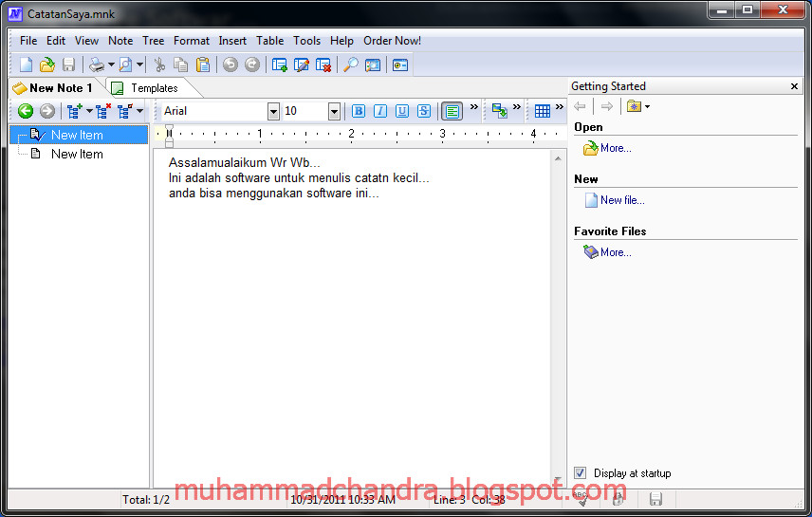Expand hidden formatting toolbar buttons chevron
812x517 pixels.
pyautogui.click(x=474, y=106)
